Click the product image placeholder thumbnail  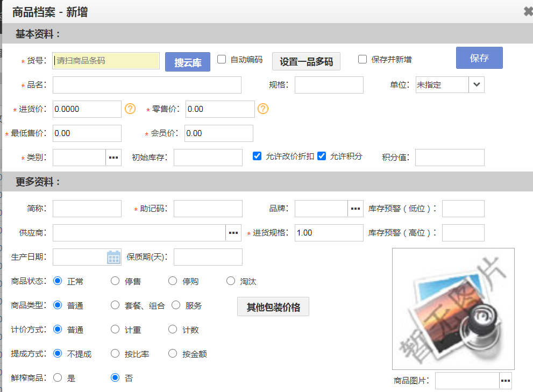coord(453,309)
